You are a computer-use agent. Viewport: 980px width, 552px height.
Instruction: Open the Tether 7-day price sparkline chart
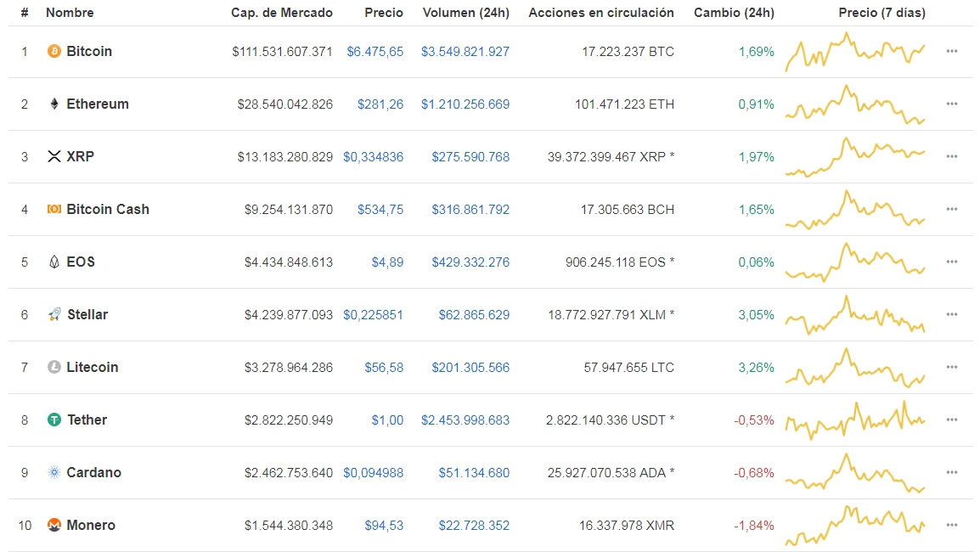[855, 420]
